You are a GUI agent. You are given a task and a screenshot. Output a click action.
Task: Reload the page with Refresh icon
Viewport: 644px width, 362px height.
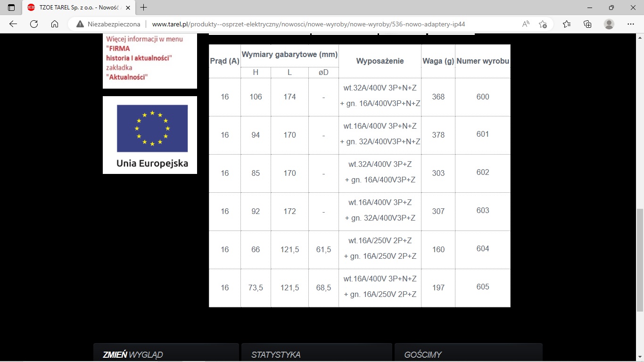tap(34, 24)
